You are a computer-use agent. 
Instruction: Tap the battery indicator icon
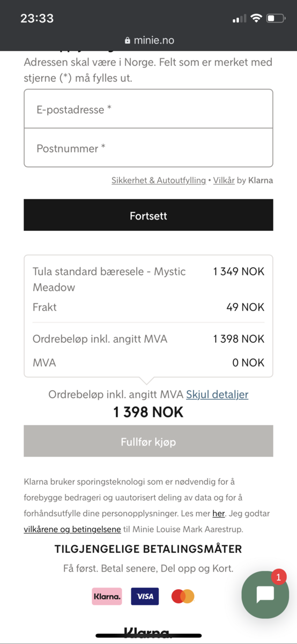[x=276, y=18]
